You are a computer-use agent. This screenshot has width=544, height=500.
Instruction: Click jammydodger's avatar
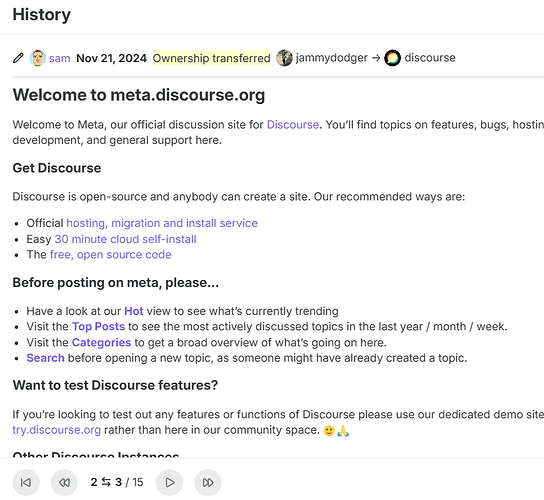click(284, 58)
